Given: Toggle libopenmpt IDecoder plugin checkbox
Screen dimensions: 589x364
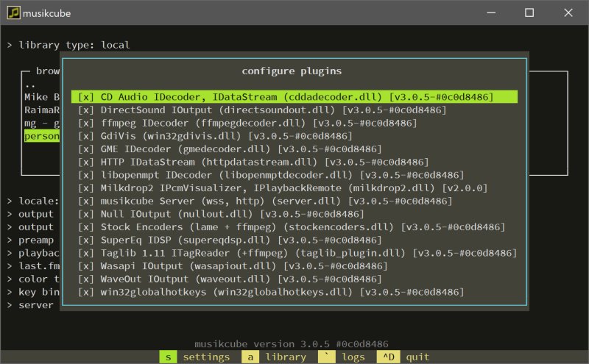Looking at the screenshot, I should (85, 175).
